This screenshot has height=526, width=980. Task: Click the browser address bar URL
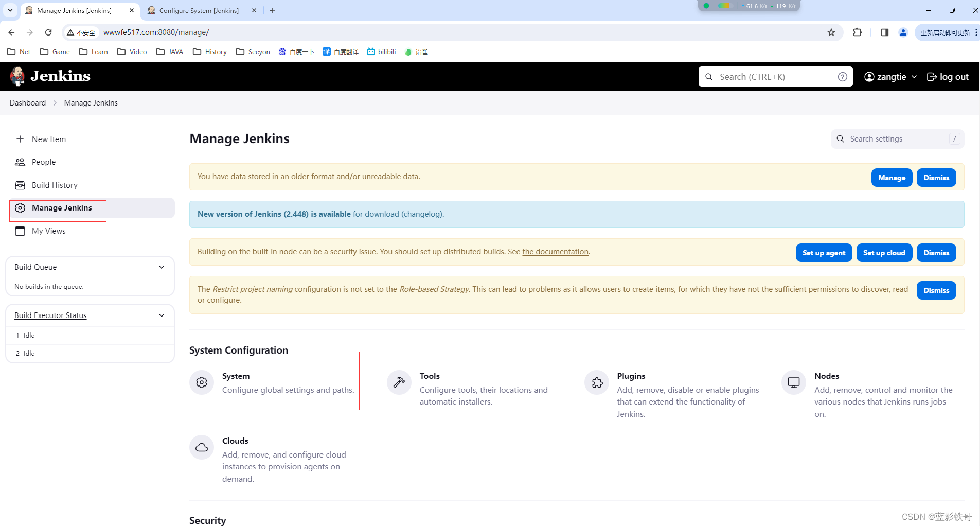156,32
